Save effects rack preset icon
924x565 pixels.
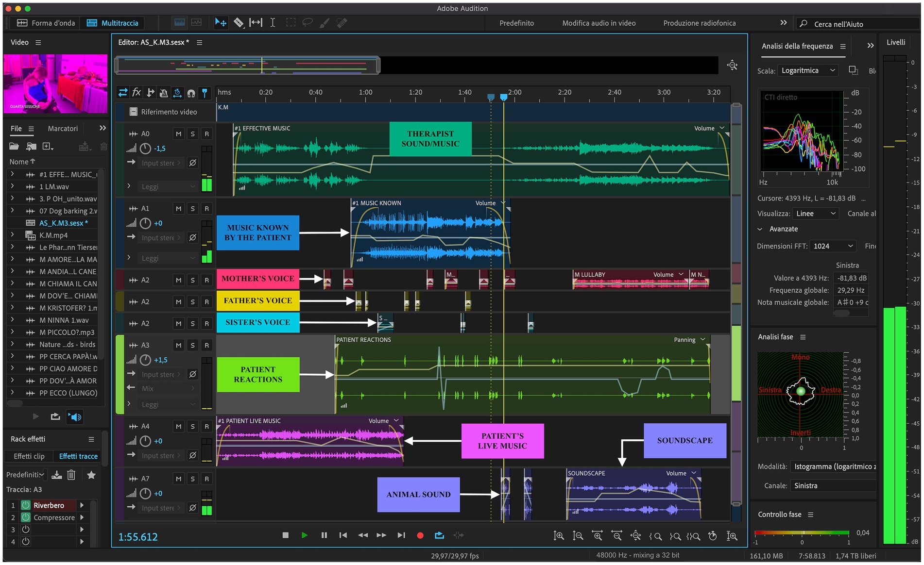coord(56,475)
